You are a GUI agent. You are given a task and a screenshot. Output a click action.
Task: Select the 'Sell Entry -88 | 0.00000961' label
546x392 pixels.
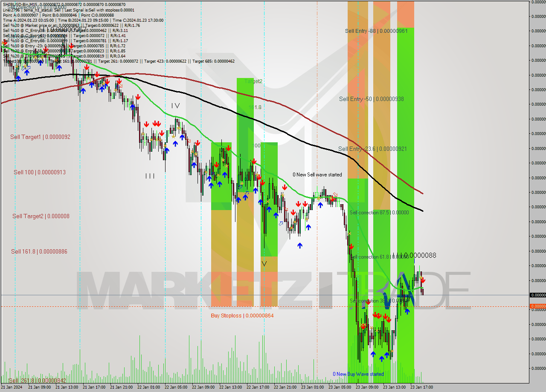click(376, 31)
